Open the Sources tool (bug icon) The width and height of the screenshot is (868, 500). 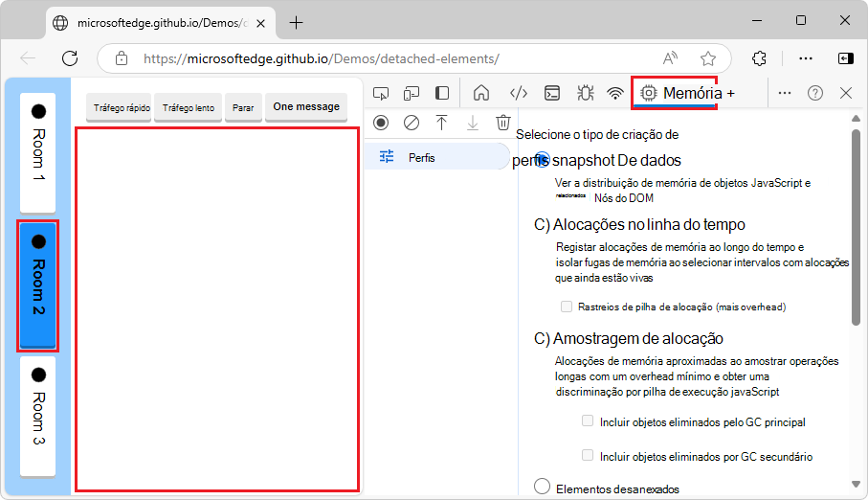585,93
